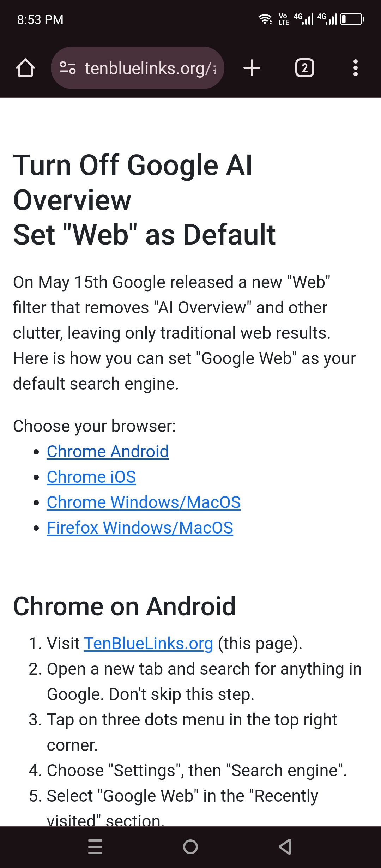Tap the Wi-Fi status icon
This screenshot has height=868, width=381.
click(265, 19)
